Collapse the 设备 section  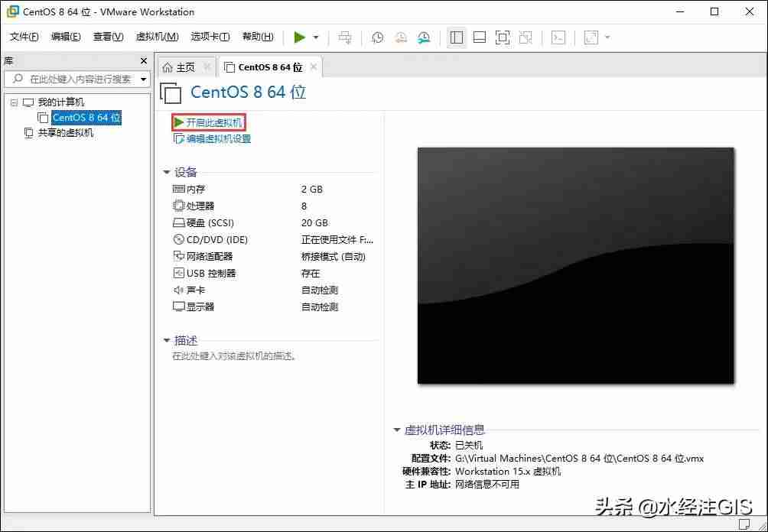click(x=167, y=172)
